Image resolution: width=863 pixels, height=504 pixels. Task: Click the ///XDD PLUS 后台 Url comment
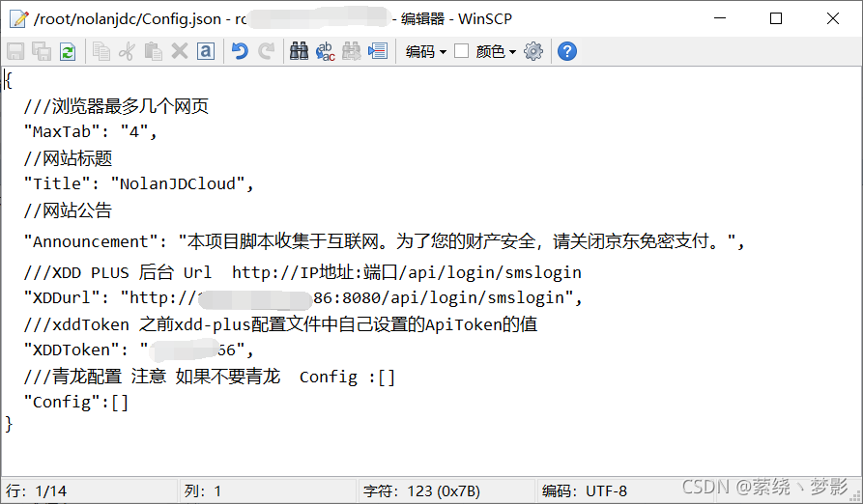coord(302,272)
